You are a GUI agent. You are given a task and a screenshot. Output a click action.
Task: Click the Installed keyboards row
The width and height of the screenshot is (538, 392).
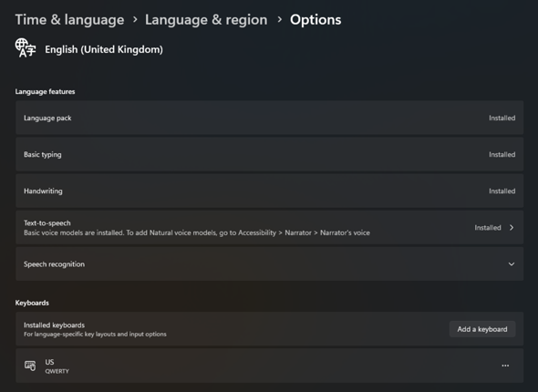click(269, 329)
